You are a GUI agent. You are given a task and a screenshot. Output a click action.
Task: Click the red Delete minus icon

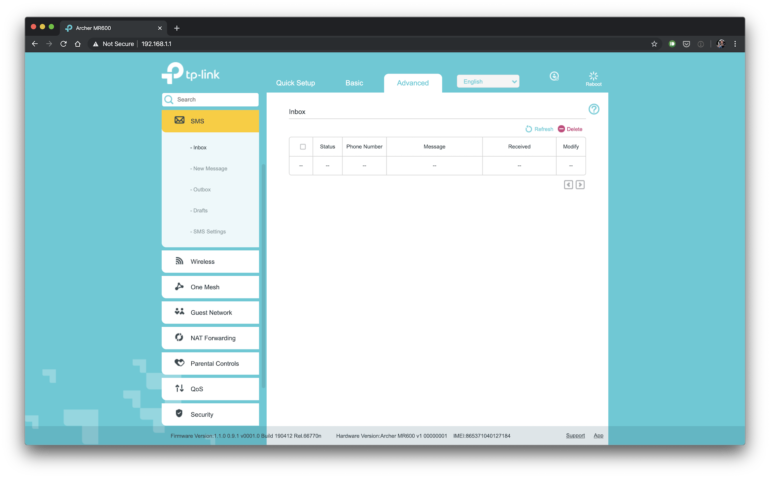point(561,129)
